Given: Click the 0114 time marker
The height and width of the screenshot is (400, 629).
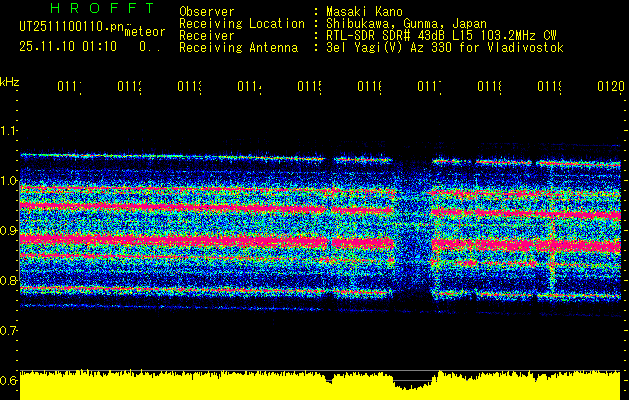Looking at the screenshot, I should pos(250,86).
